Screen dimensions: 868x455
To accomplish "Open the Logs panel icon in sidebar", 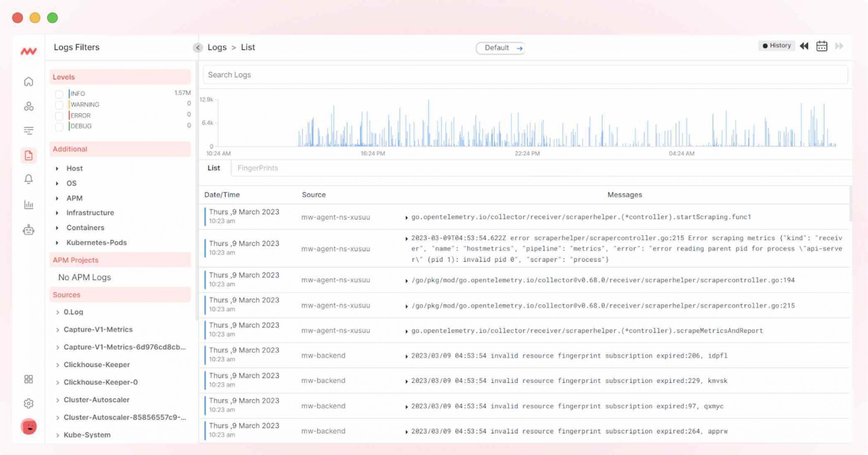I will pos(28,155).
